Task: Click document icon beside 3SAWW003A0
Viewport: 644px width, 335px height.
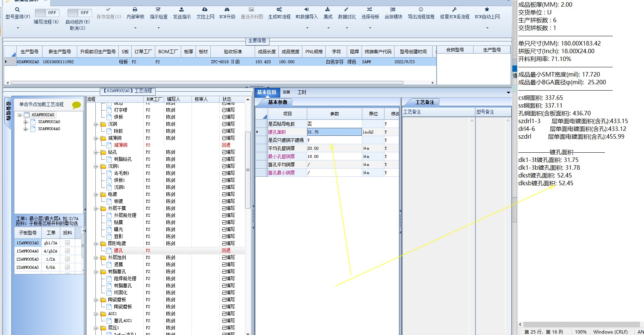Action: coord(33,122)
